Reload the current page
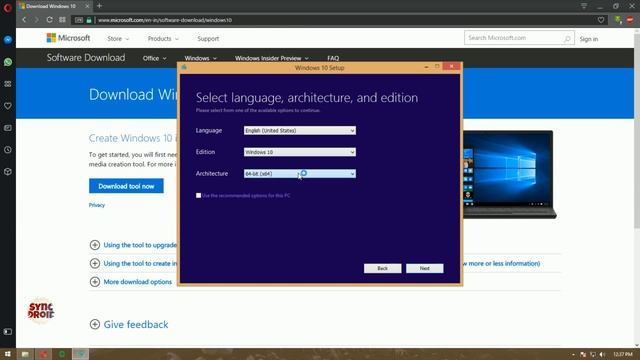The width and height of the screenshot is (640, 360). point(49,20)
